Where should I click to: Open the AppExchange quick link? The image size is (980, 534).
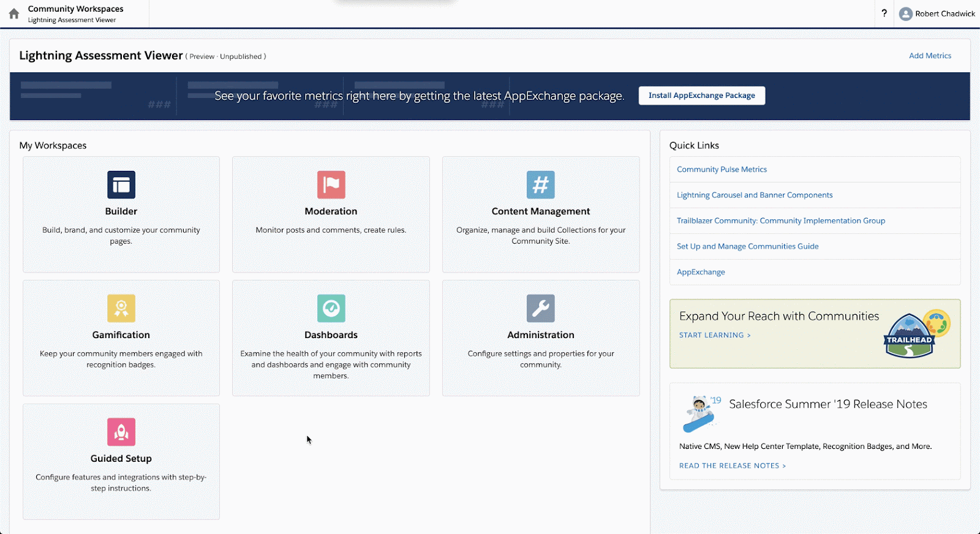(701, 273)
